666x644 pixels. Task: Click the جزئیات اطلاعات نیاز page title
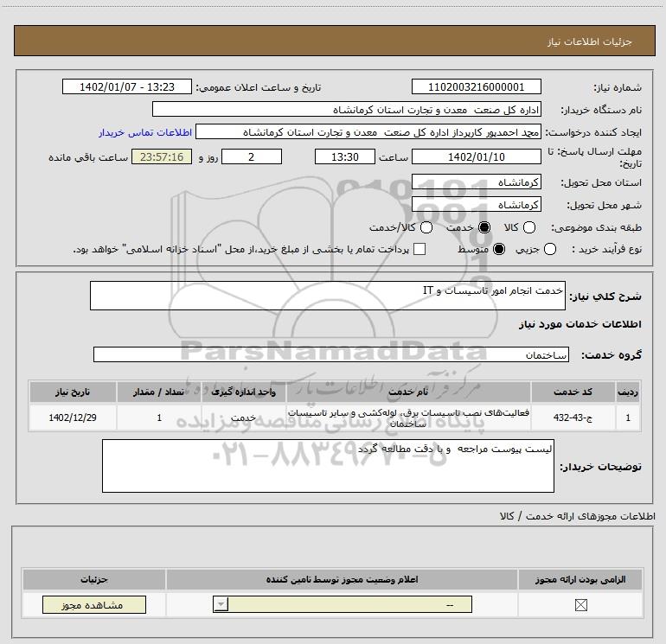(590, 41)
